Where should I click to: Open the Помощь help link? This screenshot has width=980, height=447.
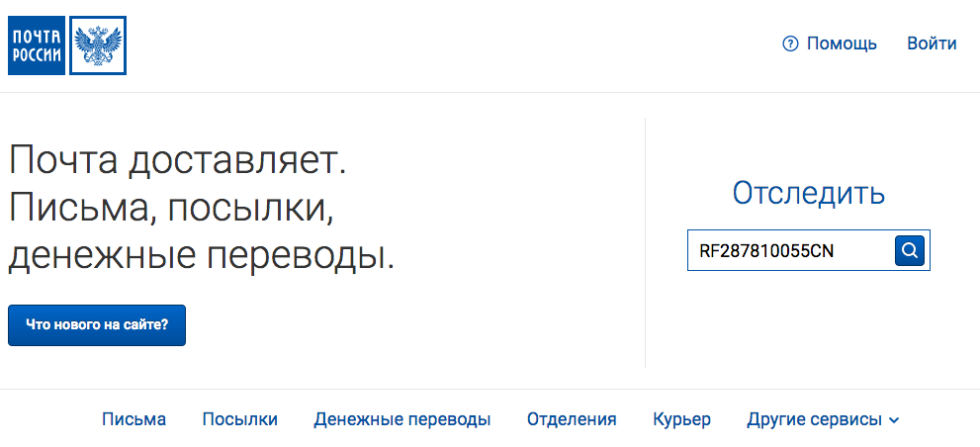[842, 44]
